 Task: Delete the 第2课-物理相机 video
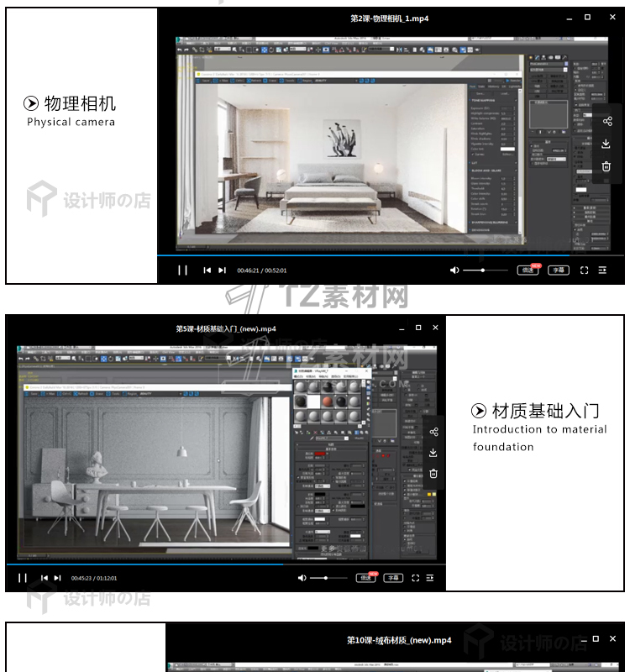coord(606,166)
